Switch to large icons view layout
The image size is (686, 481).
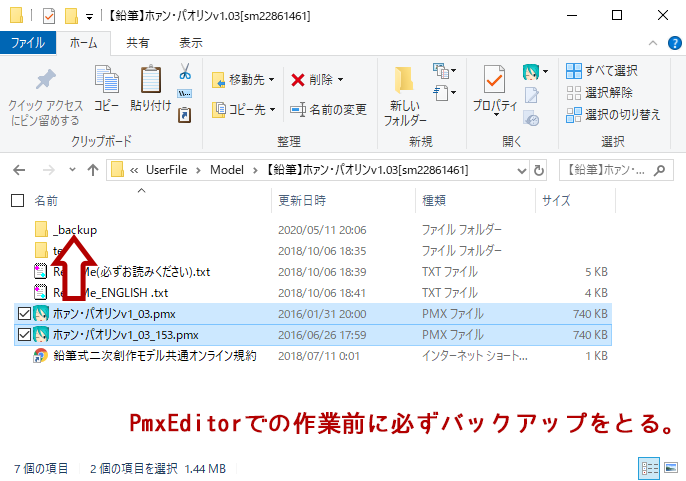point(670,468)
